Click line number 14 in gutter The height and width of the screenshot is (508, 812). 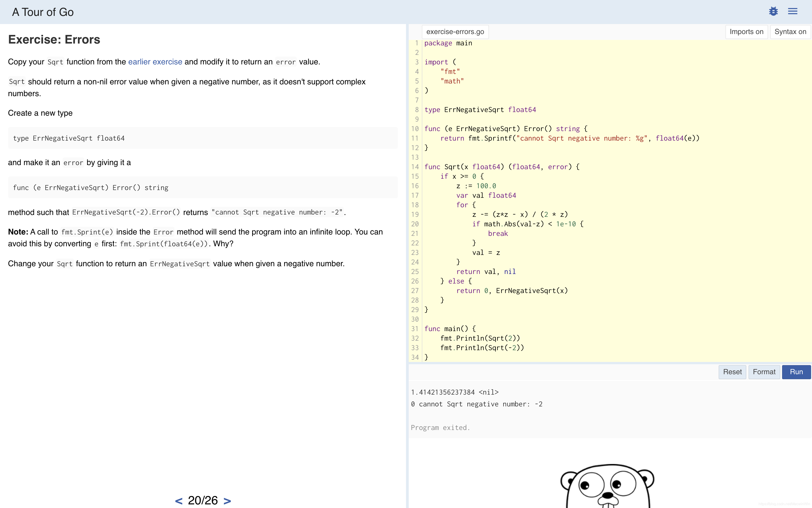point(415,167)
